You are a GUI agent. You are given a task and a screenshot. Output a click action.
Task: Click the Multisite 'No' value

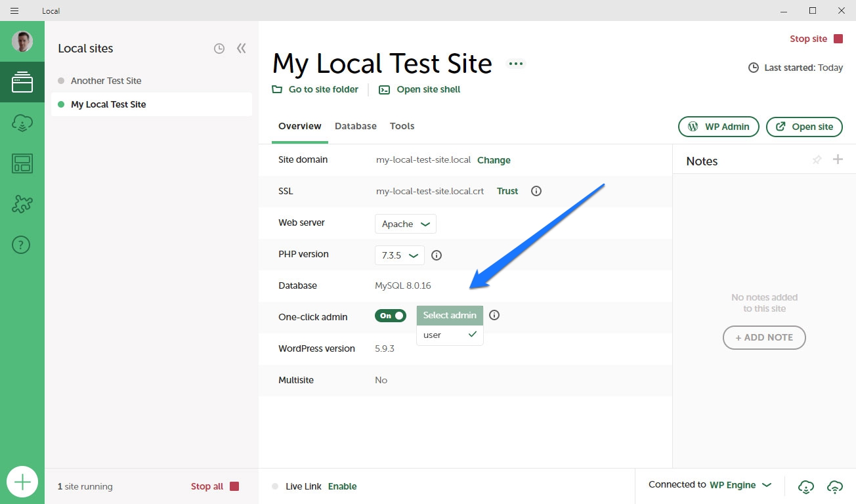coord(381,380)
